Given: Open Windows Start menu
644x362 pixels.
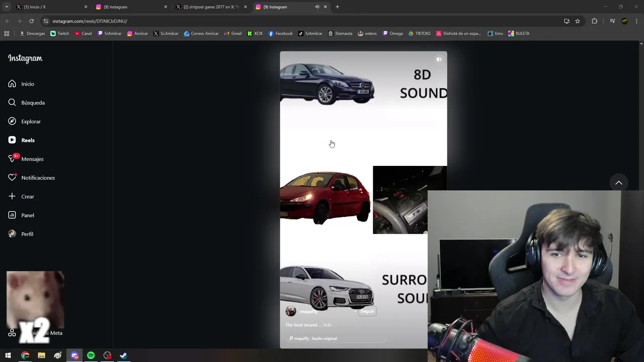Looking at the screenshot, I should [x=8, y=355].
